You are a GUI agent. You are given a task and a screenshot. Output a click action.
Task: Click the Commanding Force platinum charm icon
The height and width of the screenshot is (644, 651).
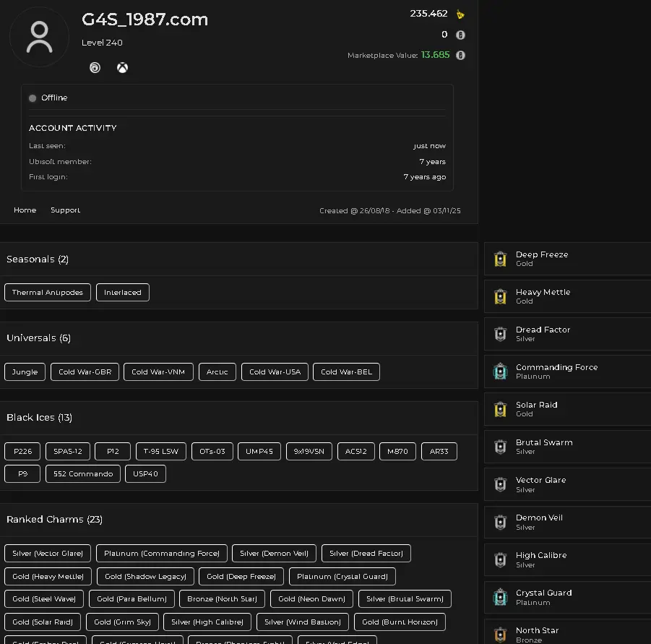pyautogui.click(x=500, y=372)
